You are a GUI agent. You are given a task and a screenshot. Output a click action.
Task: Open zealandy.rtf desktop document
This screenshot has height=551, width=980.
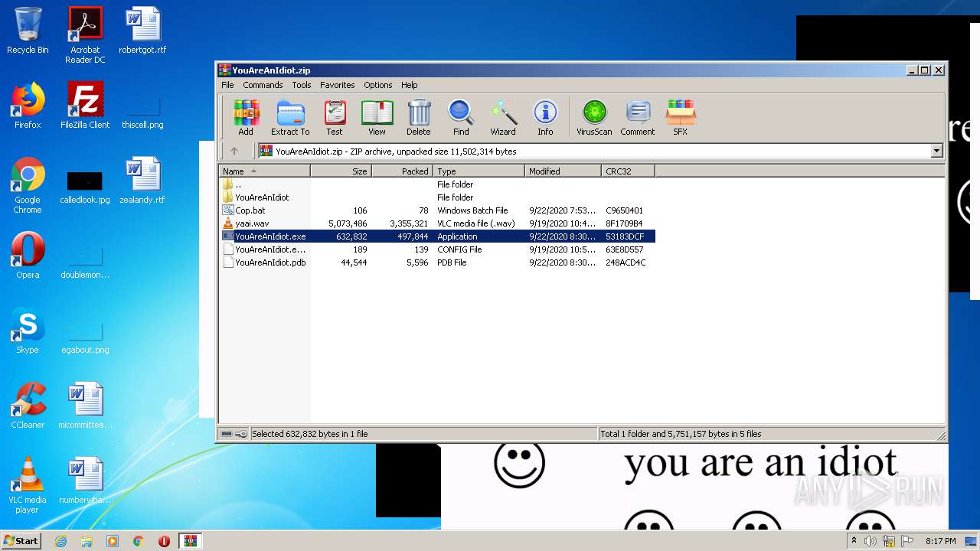[x=142, y=181]
